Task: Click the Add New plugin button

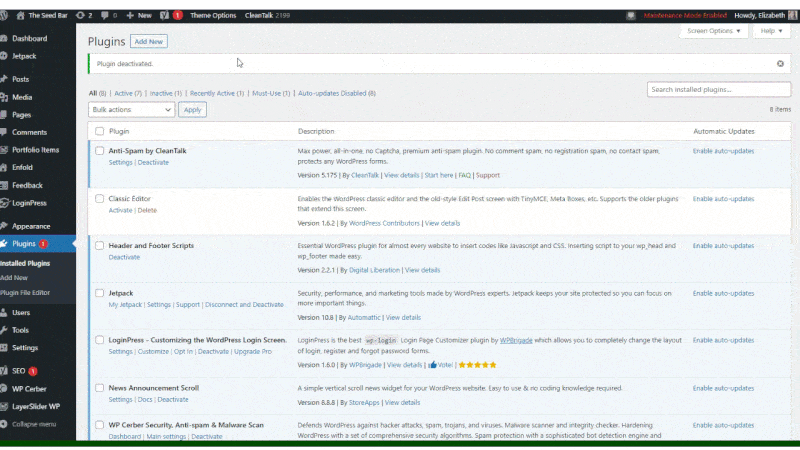Action: pos(148,41)
